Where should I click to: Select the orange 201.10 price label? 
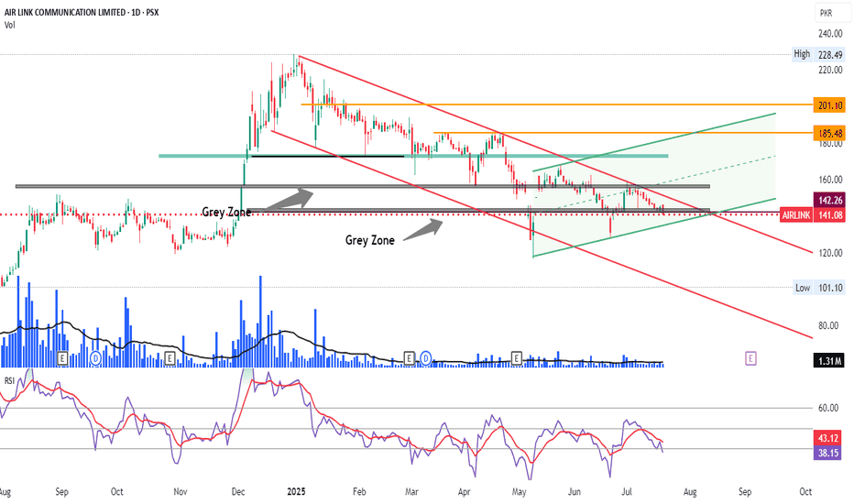pyautogui.click(x=829, y=105)
